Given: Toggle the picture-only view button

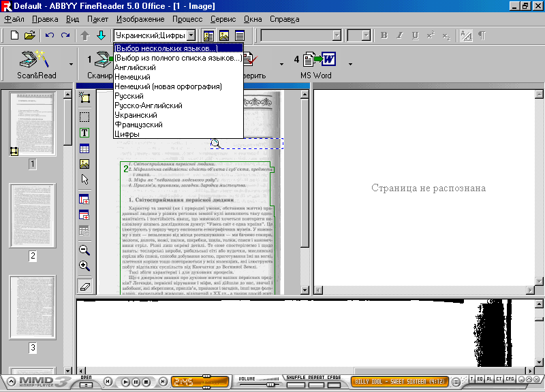Looking at the screenshot, I should [x=224, y=35].
